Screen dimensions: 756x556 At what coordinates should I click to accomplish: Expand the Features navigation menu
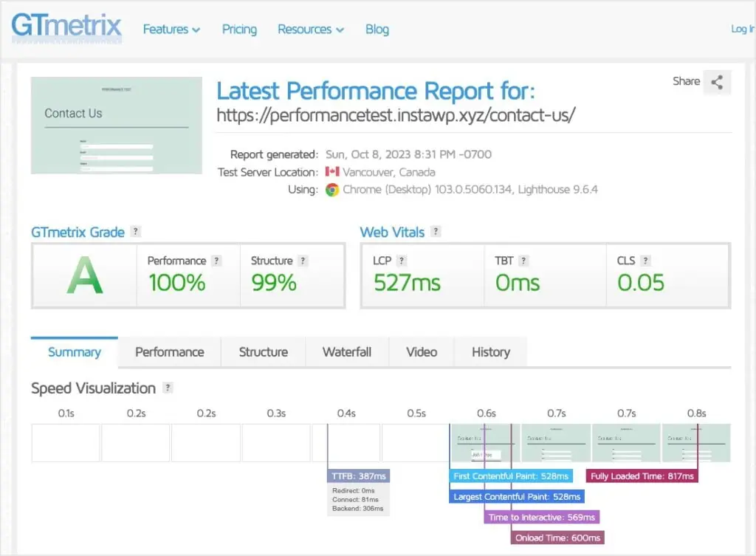tap(171, 29)
